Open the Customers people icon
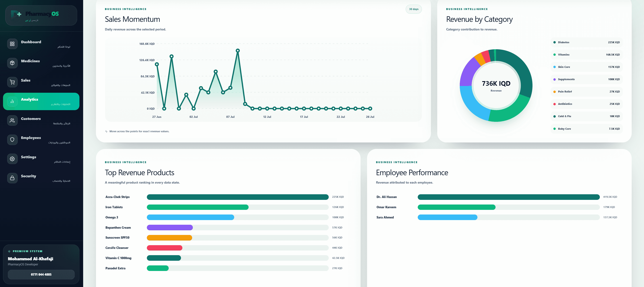 pyautogui.click(x=12, y=121)
